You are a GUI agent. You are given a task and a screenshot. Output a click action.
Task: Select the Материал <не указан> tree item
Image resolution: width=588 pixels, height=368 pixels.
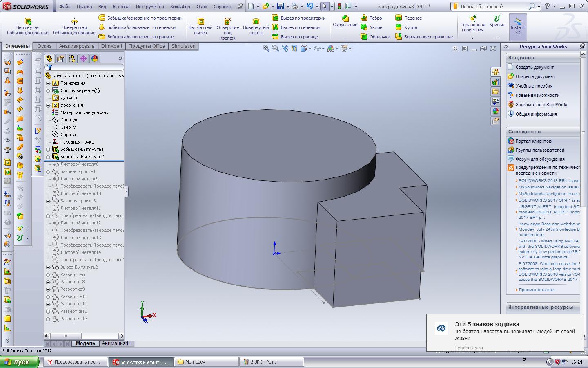[x=85, y=112]
